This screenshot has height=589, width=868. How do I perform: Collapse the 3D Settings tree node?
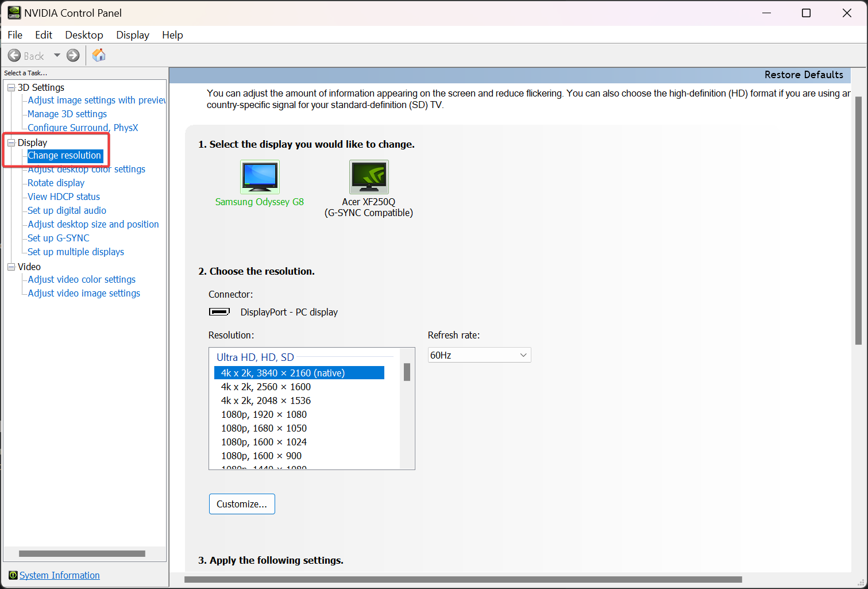coord(11,87)
